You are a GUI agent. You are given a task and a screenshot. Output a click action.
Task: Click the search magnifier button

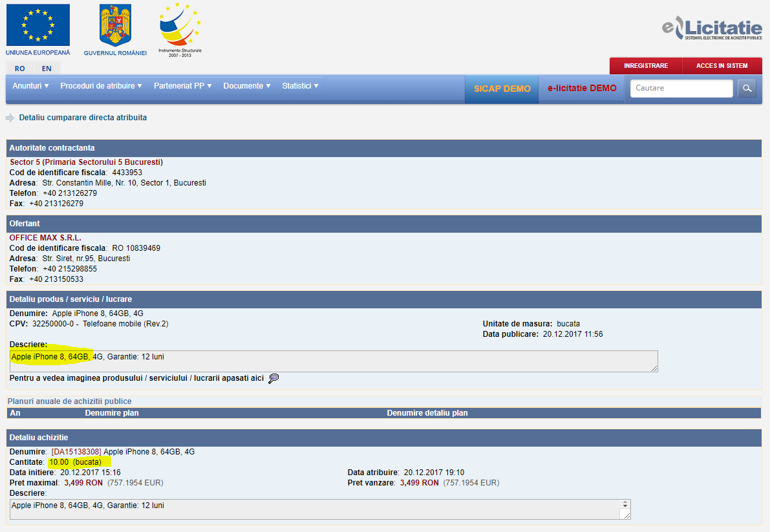click(747, 89)
